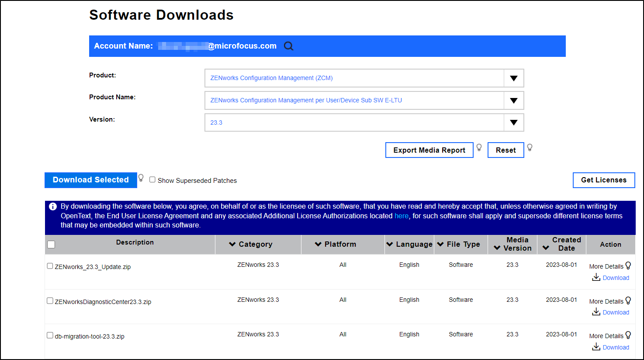This screenshot has width=644, height=360.
Task: Click the Account Name email text
Action: [x=217, y=46]
